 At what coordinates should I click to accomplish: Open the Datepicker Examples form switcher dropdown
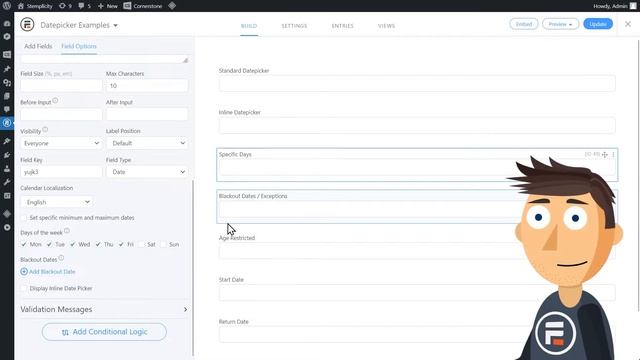point(79,25)
